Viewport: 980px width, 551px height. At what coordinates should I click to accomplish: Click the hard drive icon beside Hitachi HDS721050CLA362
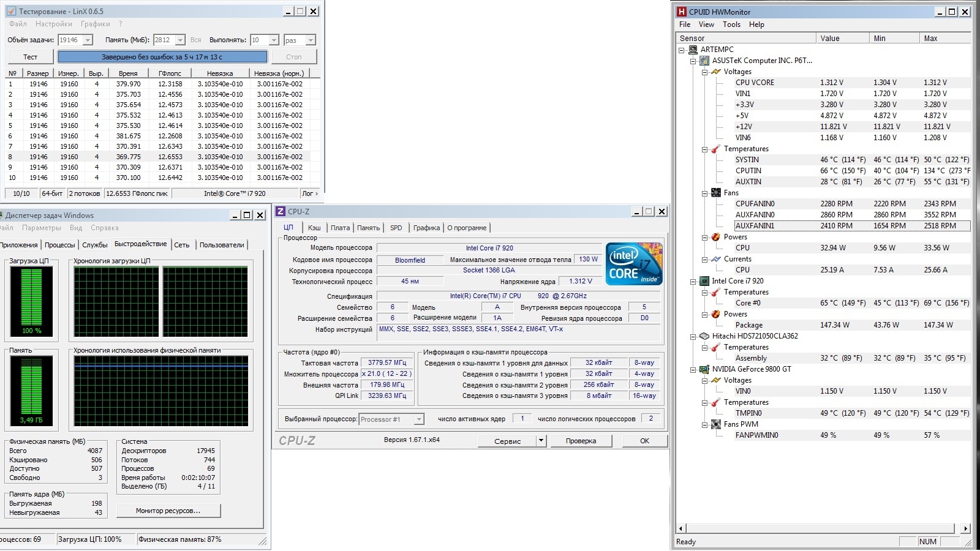point(704,336)
